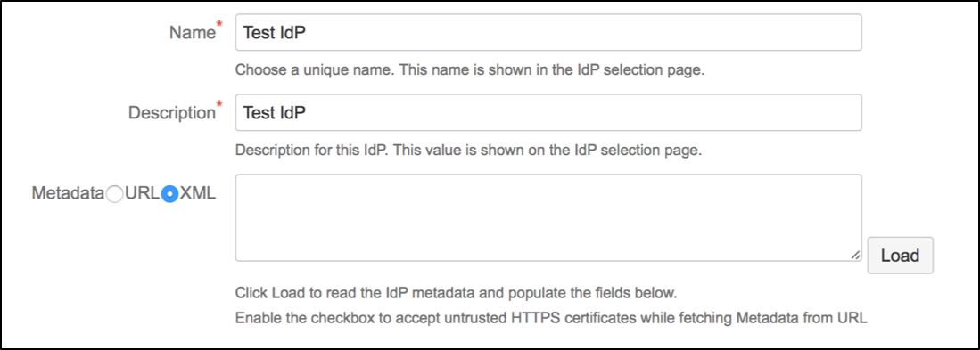This screenshot has height=350, width=980.
Task: Focus the Description input field
Action: coord(548,112)
